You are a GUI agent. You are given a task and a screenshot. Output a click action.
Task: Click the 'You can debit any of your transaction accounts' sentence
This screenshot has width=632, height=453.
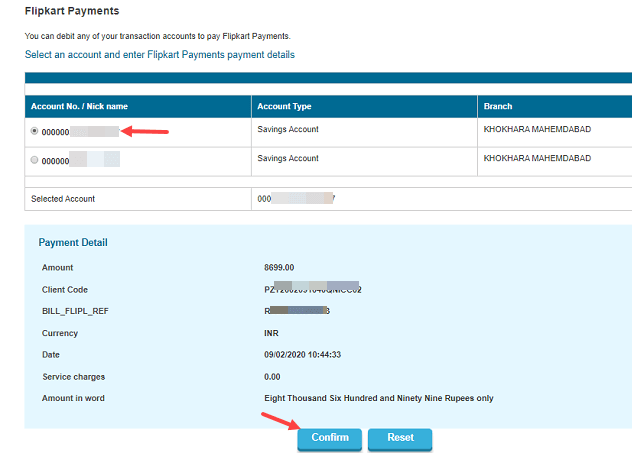click(x=158, y=36)
